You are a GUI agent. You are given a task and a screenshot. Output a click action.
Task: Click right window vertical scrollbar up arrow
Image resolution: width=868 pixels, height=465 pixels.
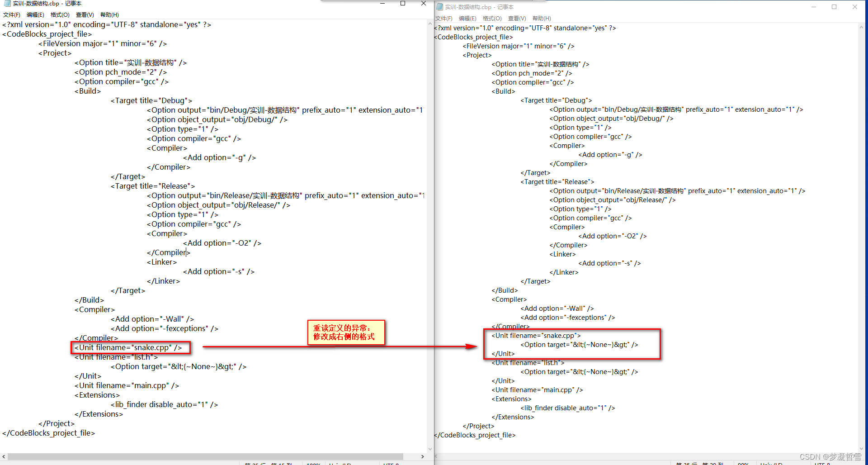861,27
